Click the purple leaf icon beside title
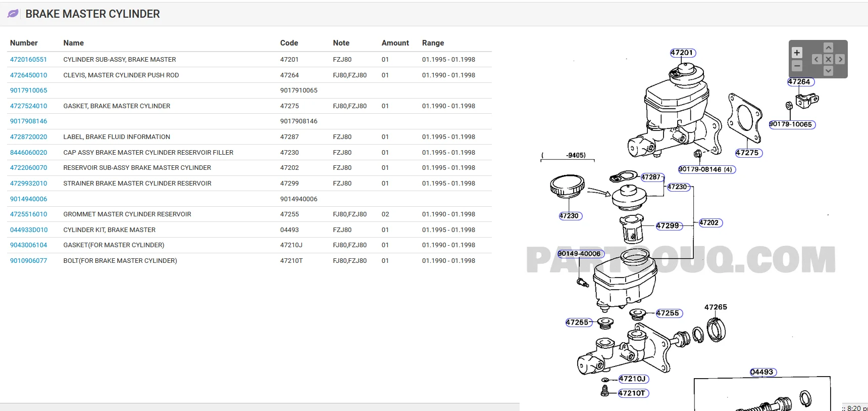The width and height of the screenshot is (868, 411). tap(13, 14)
